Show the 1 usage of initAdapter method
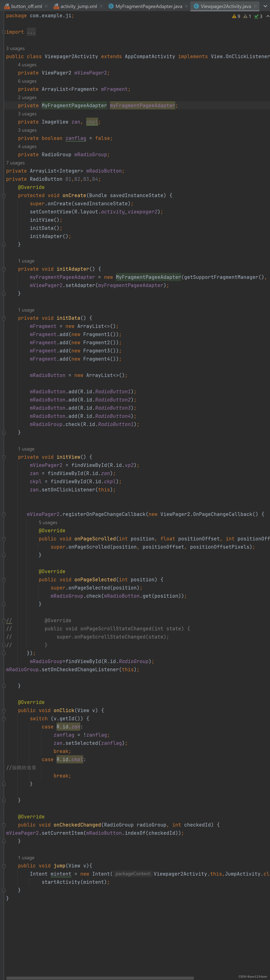 [26, 261]
